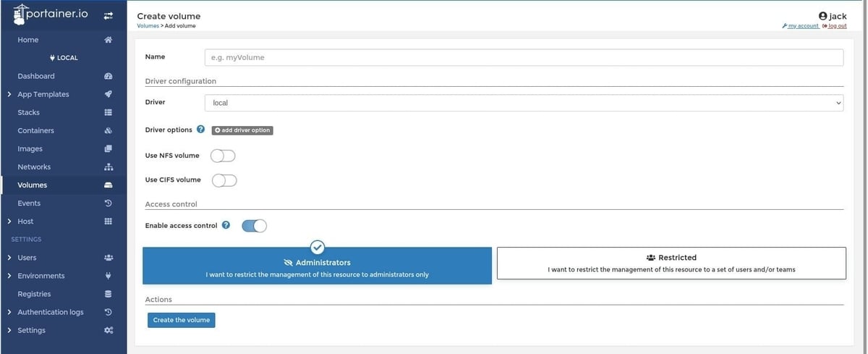This screenshot has height=354, width=868.
Task: Open the Driver dropdown
Action: pos(524,103)
